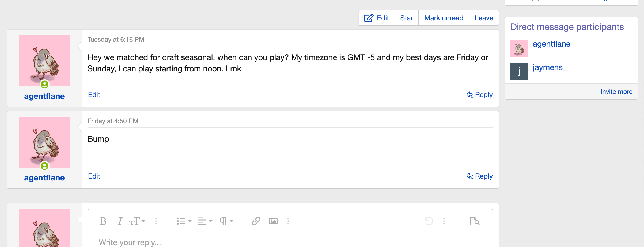Open the font size dropdown
Image resolution: width=644 pixels, height=247 pixels.
(x=137, y=221)
